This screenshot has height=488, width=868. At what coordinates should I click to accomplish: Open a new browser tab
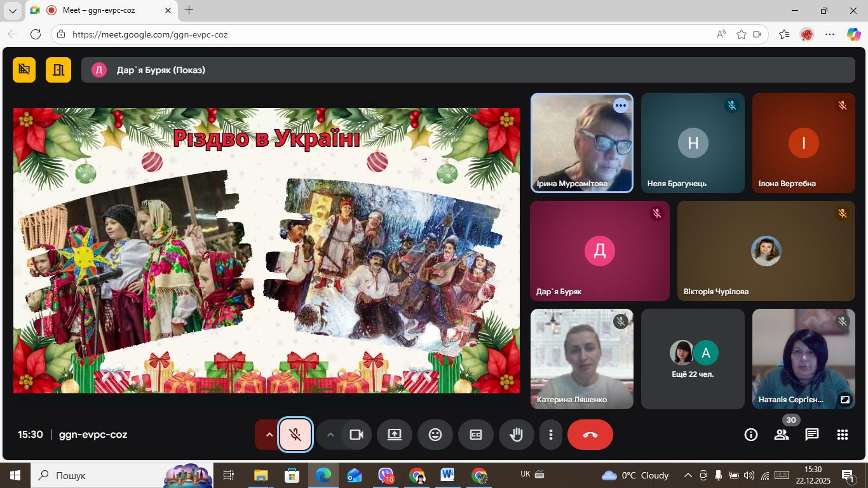click(x=189, y=10)
